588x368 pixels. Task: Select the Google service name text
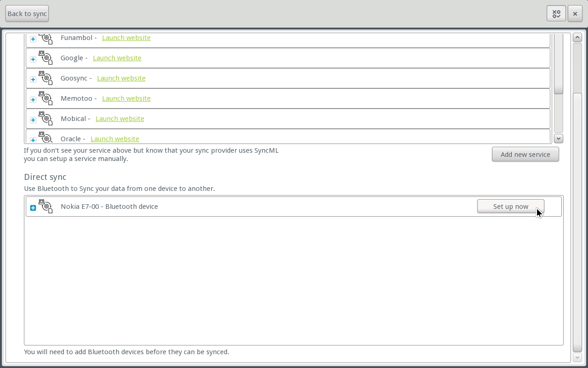pyautogui.click(x=72, y=58)
